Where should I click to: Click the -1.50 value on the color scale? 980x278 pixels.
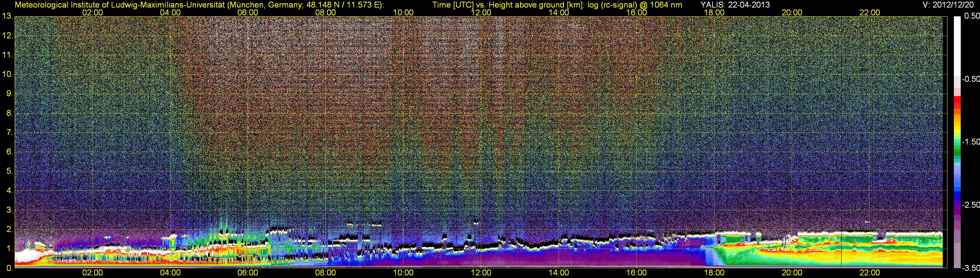[971, 142]
